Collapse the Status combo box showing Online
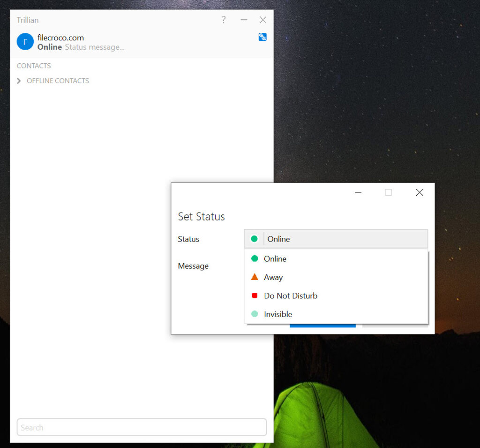Viewport: 480px width, 448px height. [x=336, y=239]
